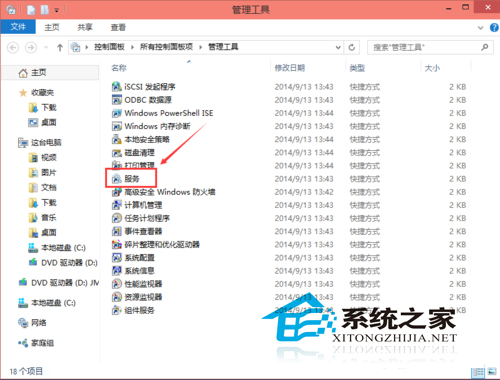
Task: Sort by the 修改日期 column header
Action: (x=290, y=68)
